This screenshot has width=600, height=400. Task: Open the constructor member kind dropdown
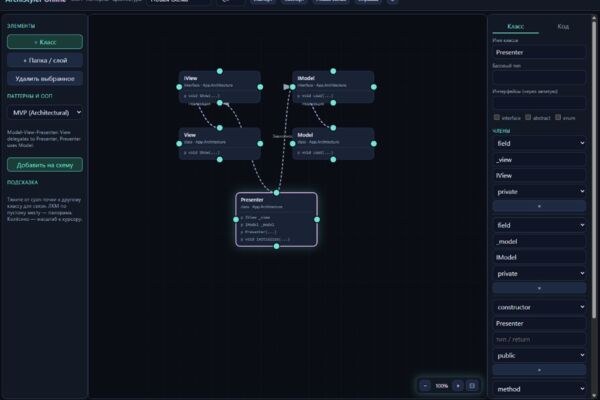pos(539,307)
